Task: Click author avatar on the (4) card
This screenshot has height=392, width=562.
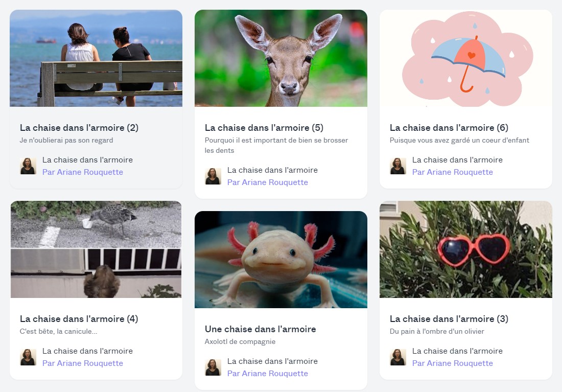Action: [28, 357]
